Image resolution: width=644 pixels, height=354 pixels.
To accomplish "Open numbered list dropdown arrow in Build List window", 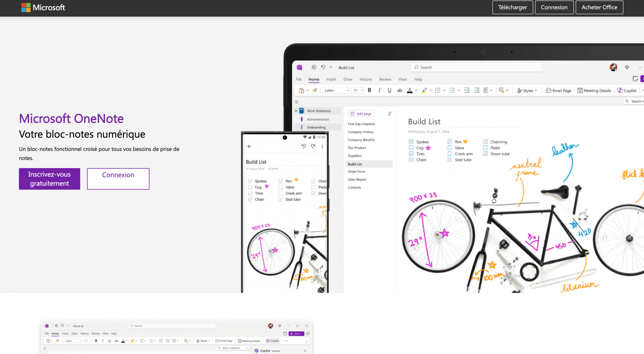I will click(459, 91).
